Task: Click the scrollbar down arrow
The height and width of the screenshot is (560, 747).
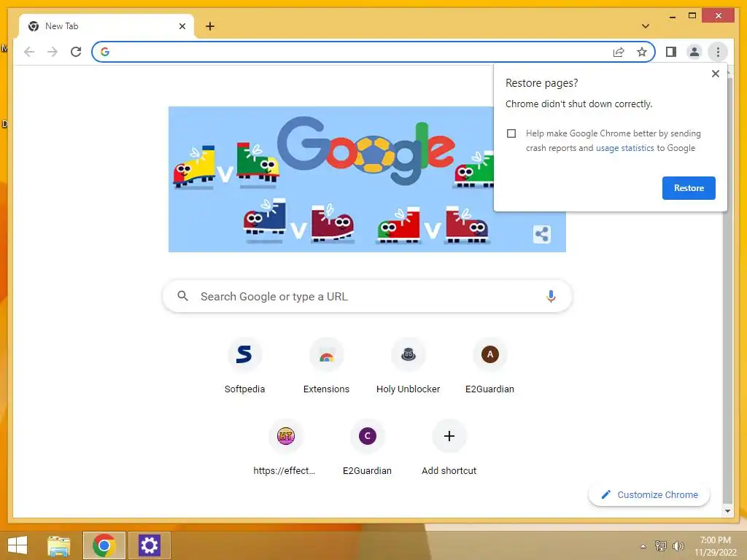Action: tap(727, 511)
